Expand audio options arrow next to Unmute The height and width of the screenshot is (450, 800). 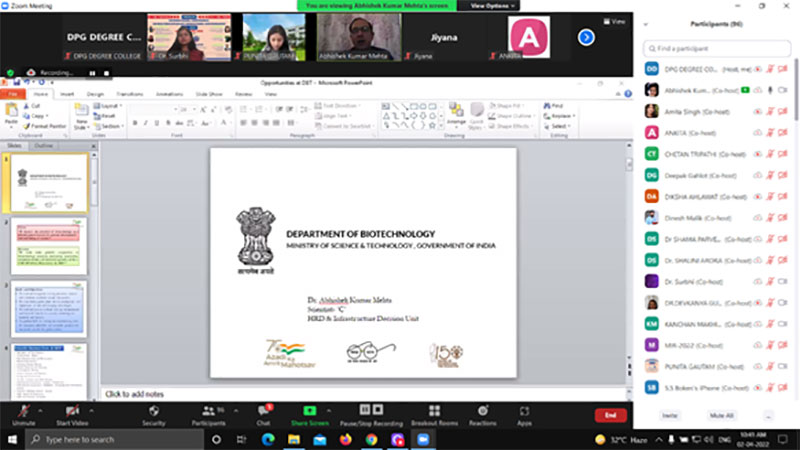(40, 410)
